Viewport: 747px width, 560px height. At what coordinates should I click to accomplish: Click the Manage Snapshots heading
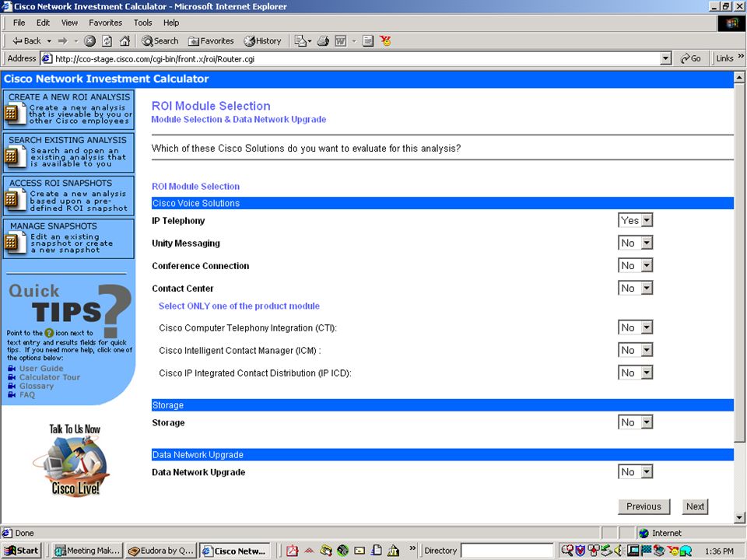(54, 226)
